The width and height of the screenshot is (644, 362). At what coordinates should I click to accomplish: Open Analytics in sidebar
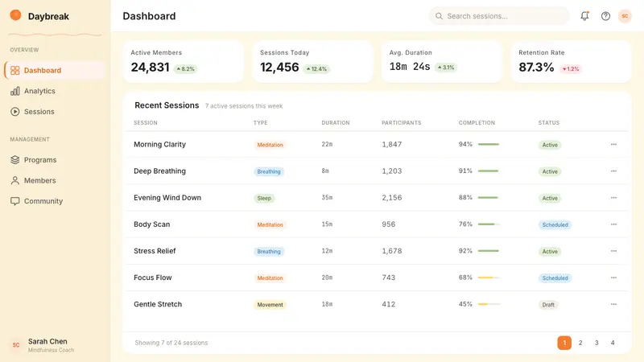pos(55,91)
